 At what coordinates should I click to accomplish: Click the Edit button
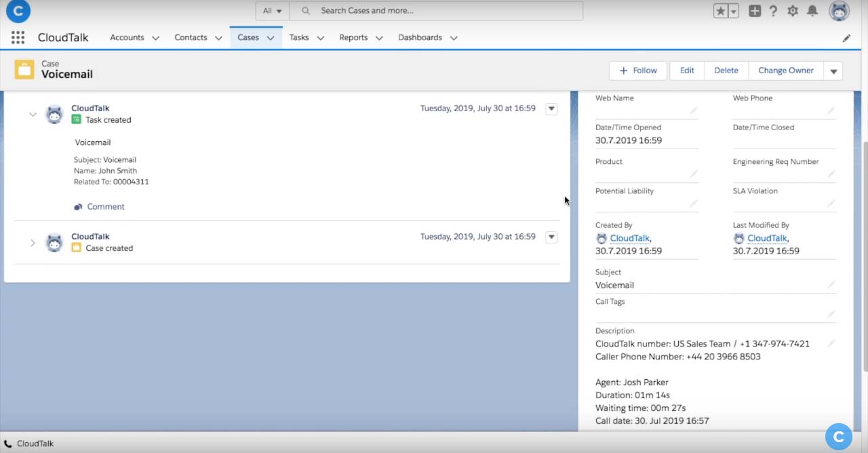(687, 71)
